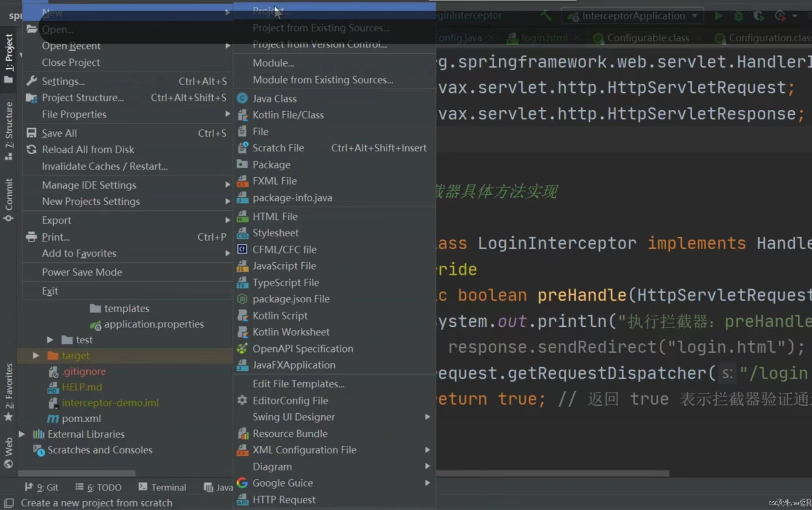Image resolution: width=812 pixels, height=510 pixels.
Task: Click the Reload All from Disk icon
Action: tap(31, 149)
